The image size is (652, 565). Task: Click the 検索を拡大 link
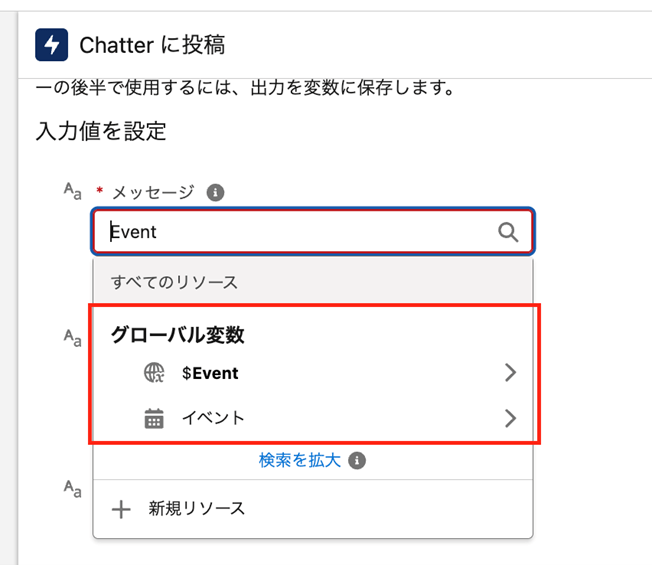(x=300, y=461)
